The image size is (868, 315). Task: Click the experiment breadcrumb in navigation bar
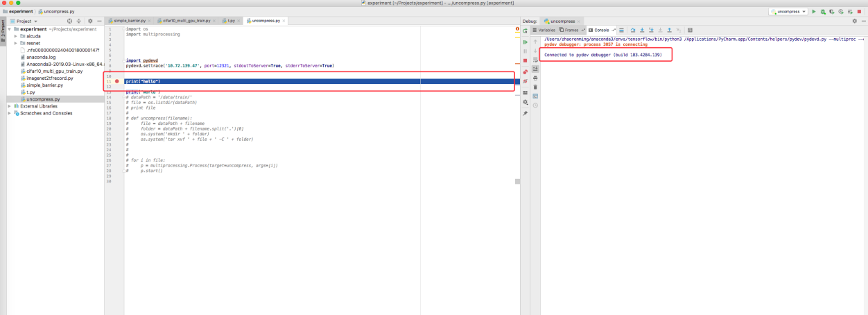click(21, 12)
